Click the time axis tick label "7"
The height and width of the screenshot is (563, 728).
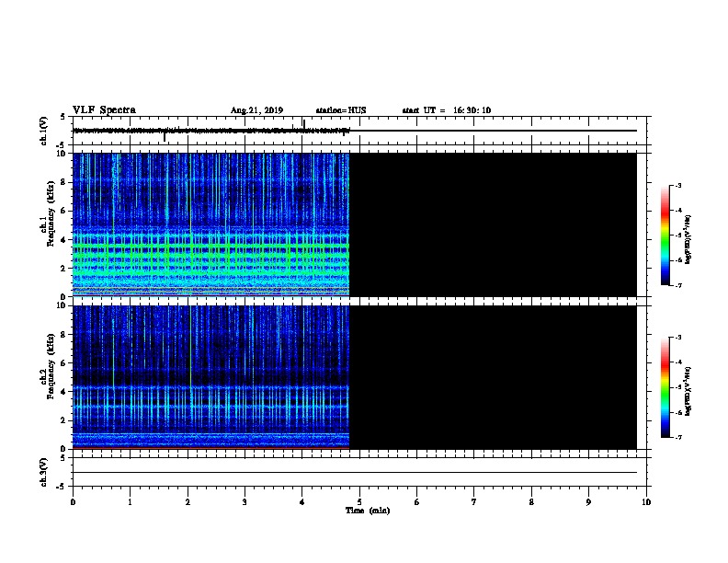coord(474,502)
